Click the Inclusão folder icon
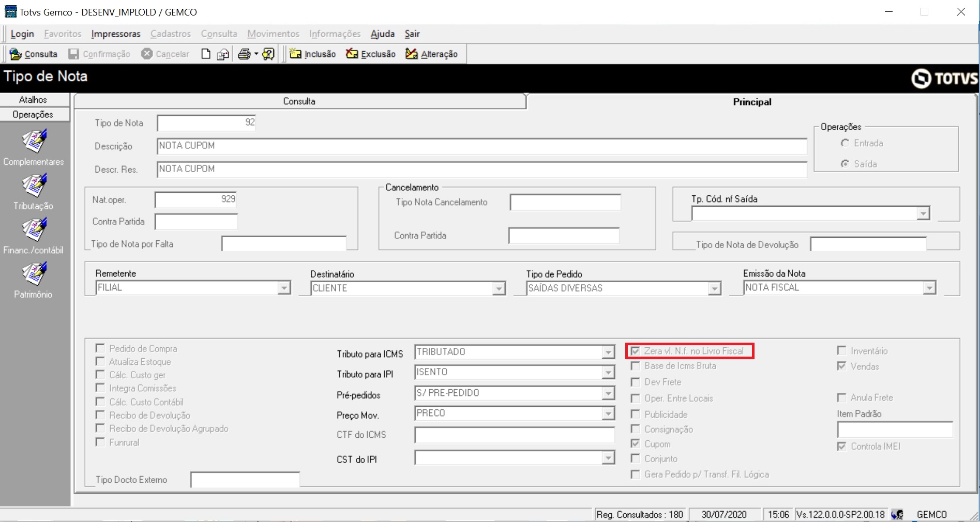Image resolution: width=980 pixels, height=522 pixels. (296, 53)
